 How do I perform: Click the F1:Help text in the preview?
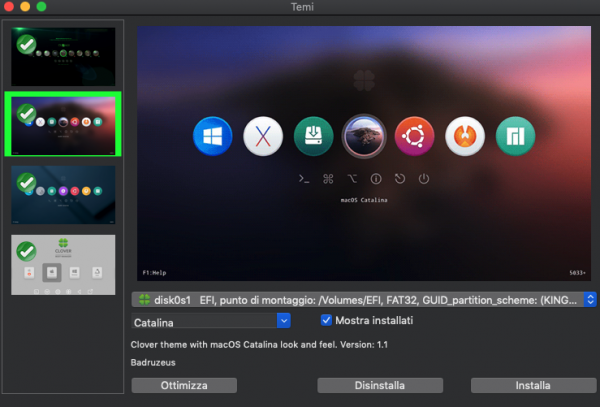154,273
